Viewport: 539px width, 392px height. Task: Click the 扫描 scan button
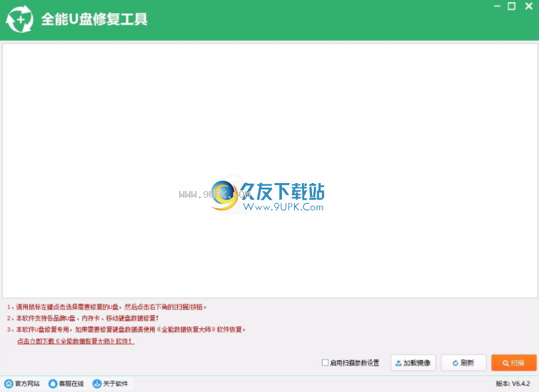(x=514, y=363)
